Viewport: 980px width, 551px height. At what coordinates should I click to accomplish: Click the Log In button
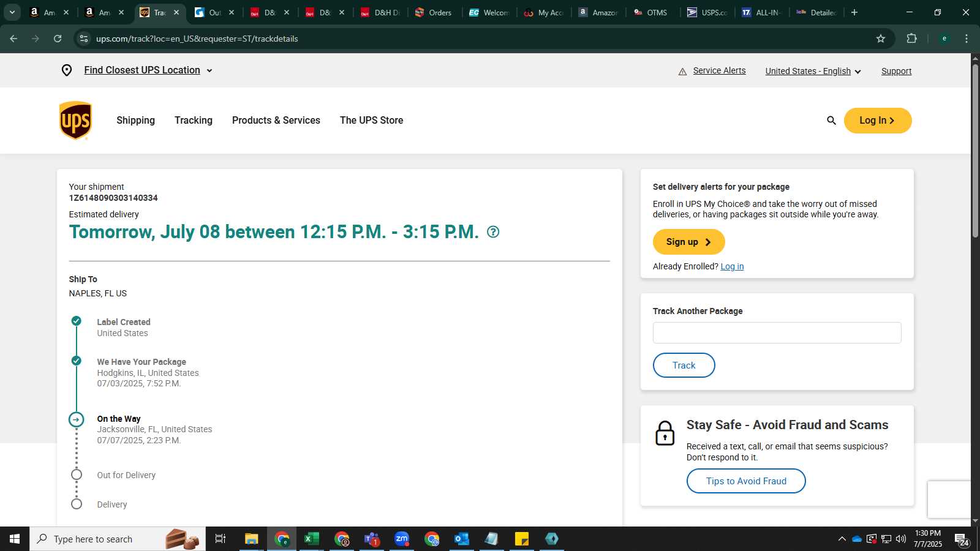[878, 121]
